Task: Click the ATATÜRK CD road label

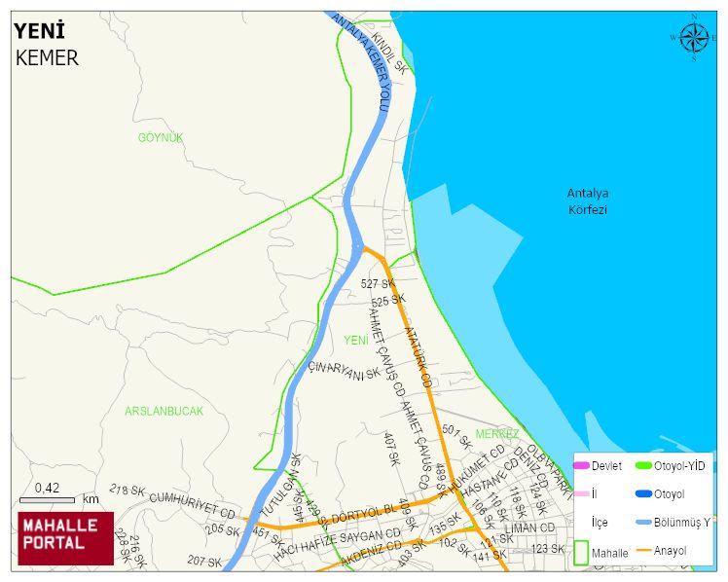Action: [x=419, y=357]
